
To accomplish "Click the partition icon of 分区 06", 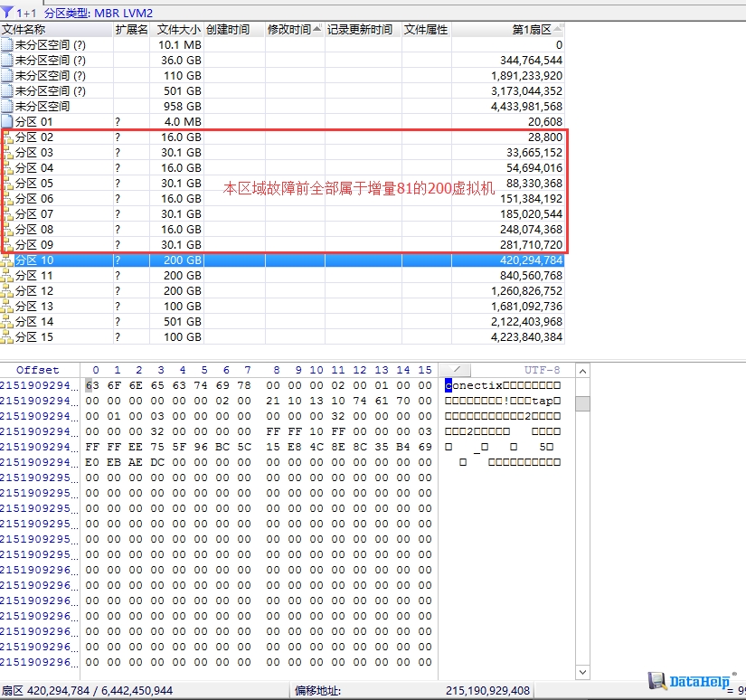I will [x=8, y=199].
